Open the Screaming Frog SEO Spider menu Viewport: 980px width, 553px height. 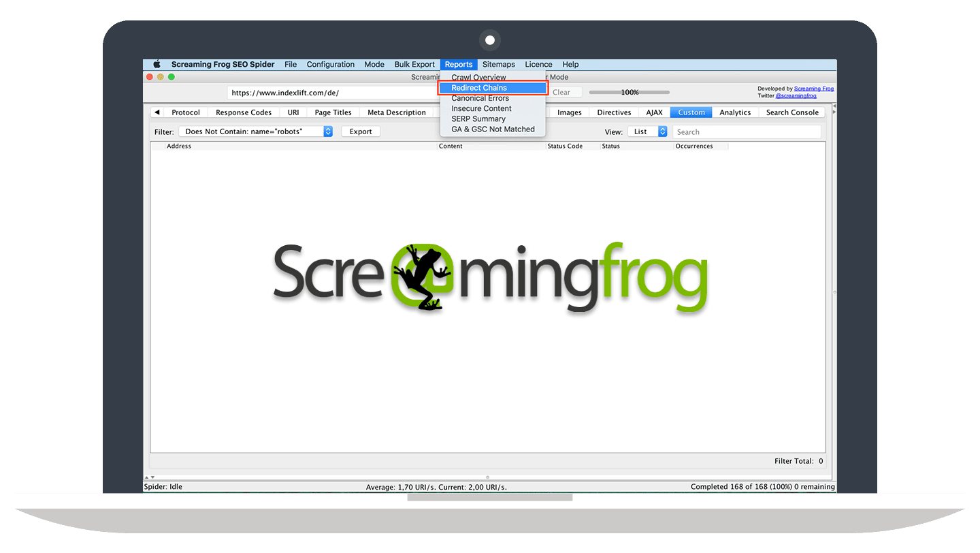tap(223, 65)
